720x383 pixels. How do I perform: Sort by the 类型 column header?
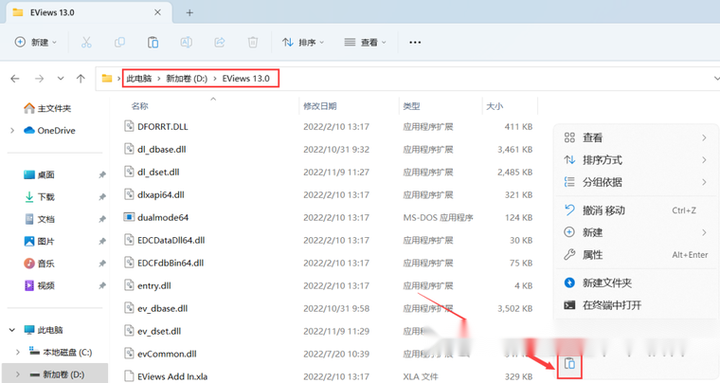click(411, 106)
